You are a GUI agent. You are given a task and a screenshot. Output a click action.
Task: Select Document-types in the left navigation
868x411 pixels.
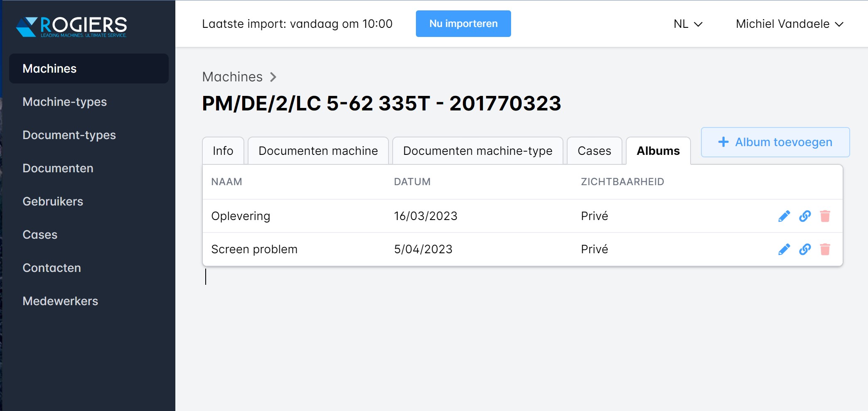[x=69, y=135]
